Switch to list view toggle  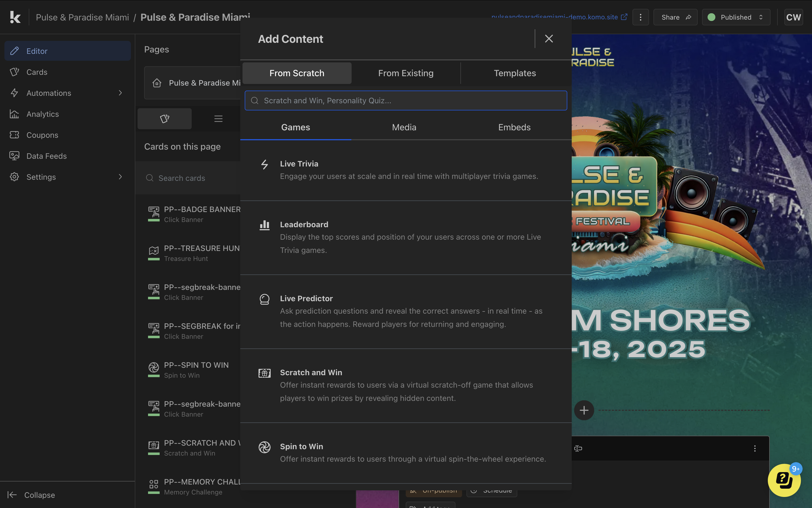coord(218,119)
